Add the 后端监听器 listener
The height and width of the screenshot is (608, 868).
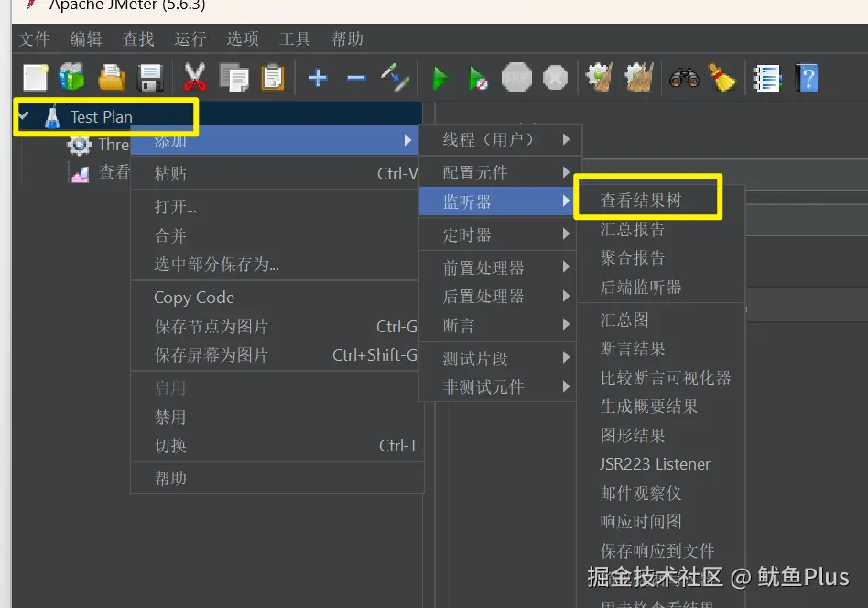point(661,287)
